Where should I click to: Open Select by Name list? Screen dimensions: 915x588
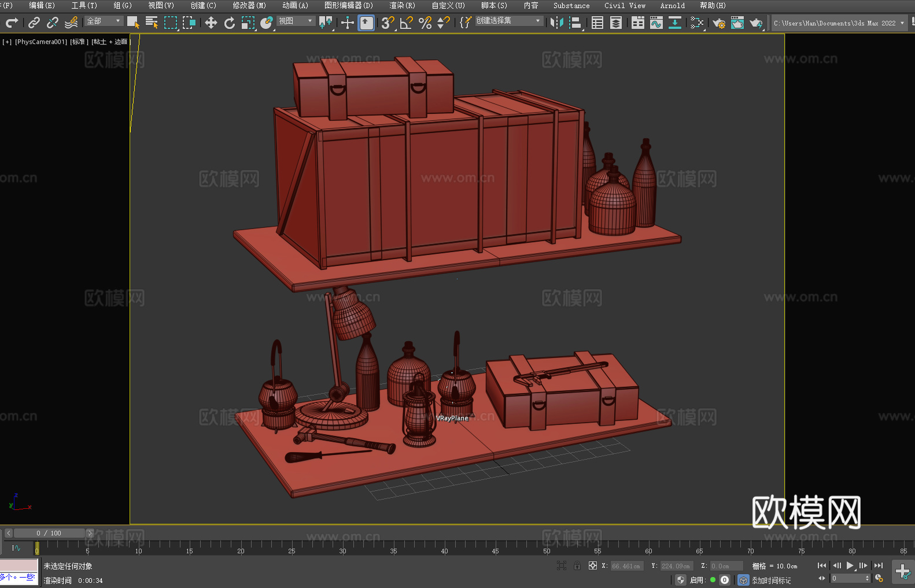point(152,23)
